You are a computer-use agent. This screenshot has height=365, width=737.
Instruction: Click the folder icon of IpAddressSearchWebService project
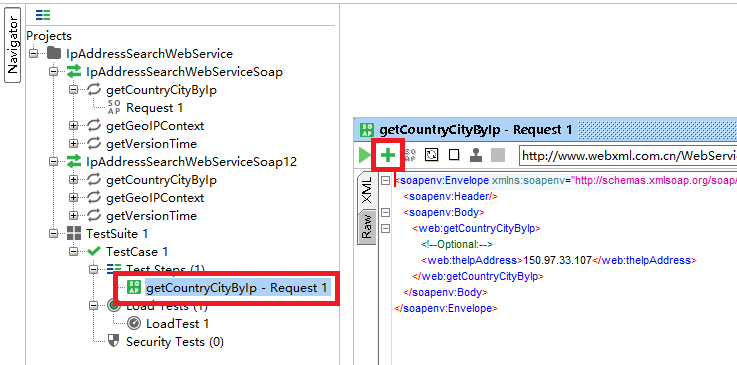pos(55,54)
